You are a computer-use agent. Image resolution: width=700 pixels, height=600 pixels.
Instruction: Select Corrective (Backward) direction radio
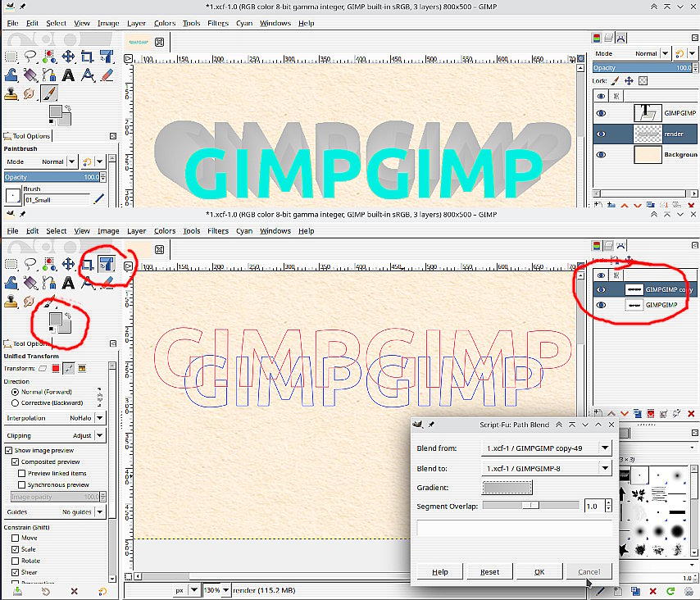(x=16, y=402)
